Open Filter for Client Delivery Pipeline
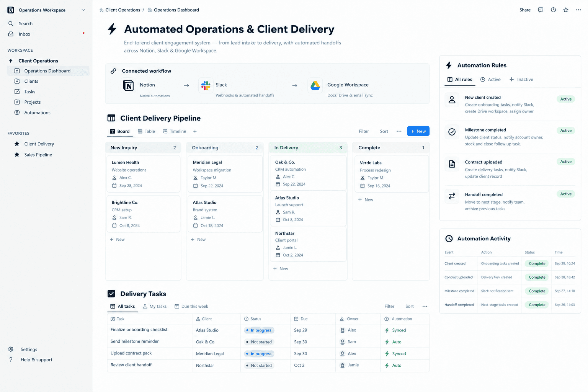This screenshot has height=392, width=588. click(364, 131)
